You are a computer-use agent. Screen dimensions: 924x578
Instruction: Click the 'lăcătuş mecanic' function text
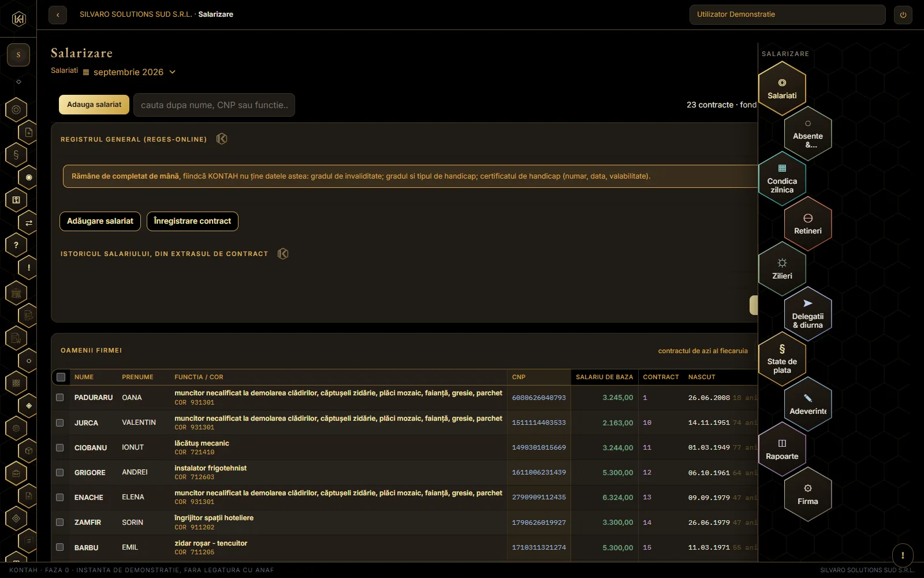click(x=202, y=443)
